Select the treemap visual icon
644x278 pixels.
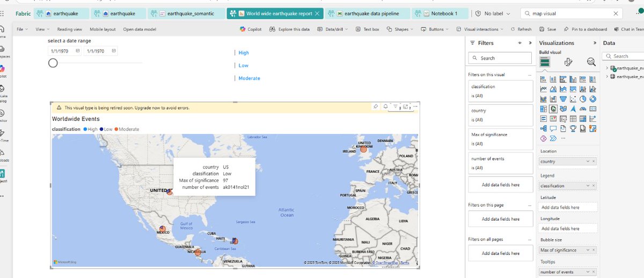click(544, 109)
